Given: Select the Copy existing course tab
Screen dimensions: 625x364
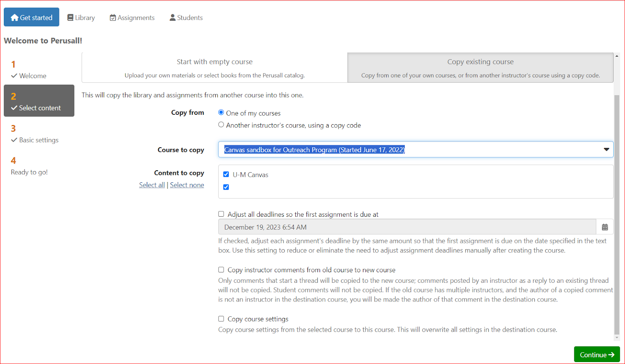Looking at the screenshot, I should click(480, 68).
